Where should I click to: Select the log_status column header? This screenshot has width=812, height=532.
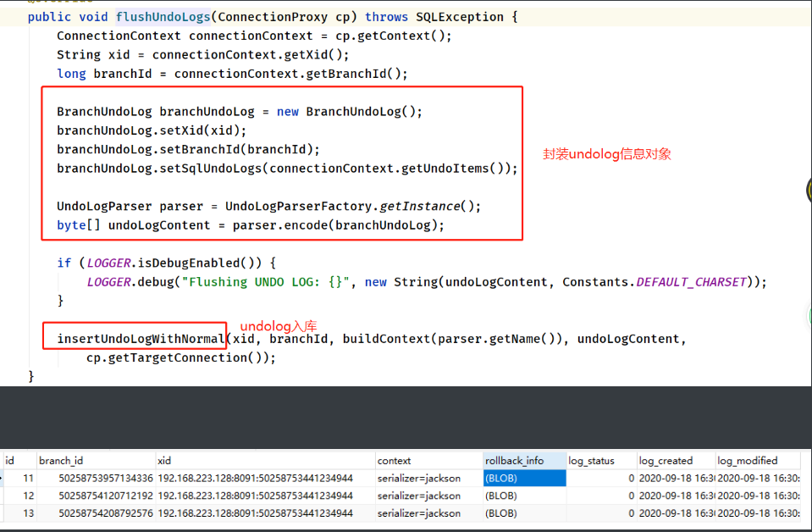click(x=601, y=461)
